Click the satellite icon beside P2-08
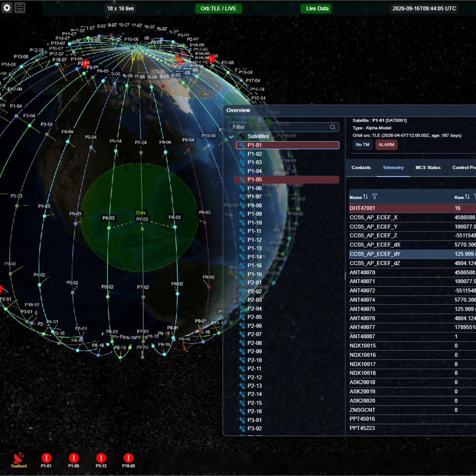This screenshot has height=476, width=476. pyautogui.click(x=242, y=343)
